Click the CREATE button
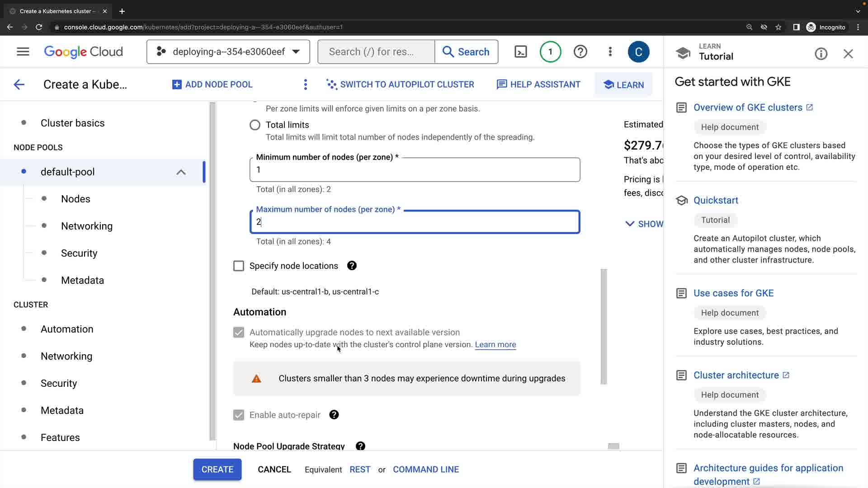868x488 pixels. click(217, 469)
